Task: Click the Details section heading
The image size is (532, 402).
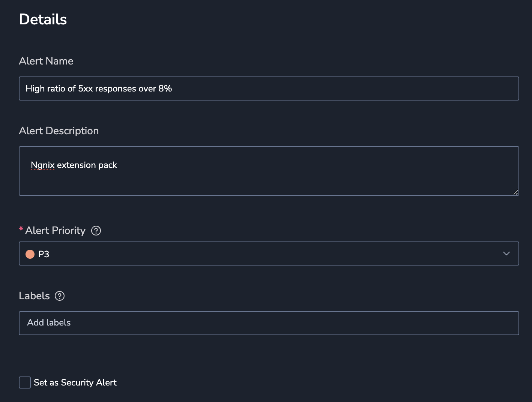Action: click(x=43, y=19)
